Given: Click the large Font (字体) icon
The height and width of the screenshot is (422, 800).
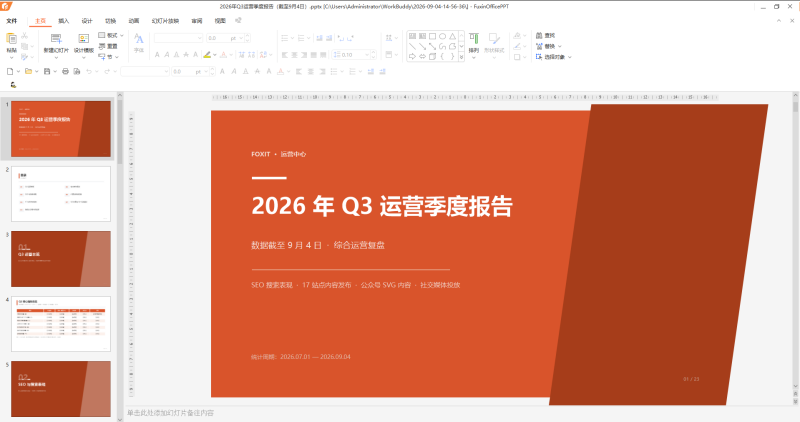Looking at the screenshot, I should [x=139, y=39].
